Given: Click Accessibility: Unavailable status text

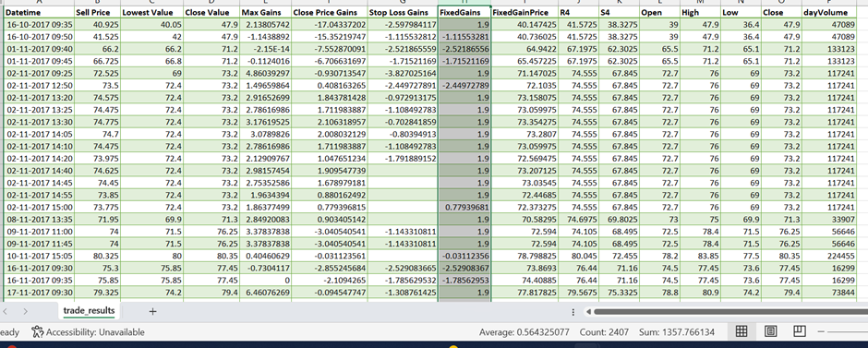Looking at the screenshot, I should point(95,332).
